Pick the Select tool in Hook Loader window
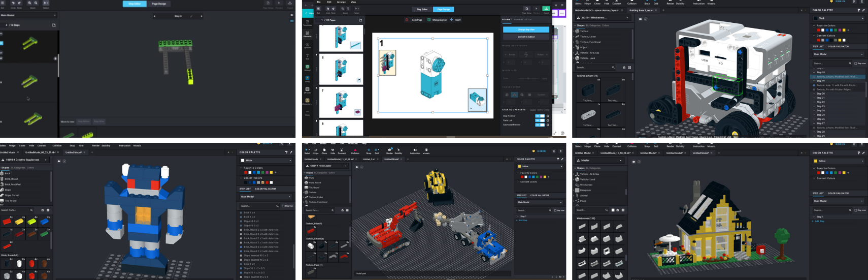Image resolution: width=868 pixels, height=280 pixels. click(x=307, y=151)
